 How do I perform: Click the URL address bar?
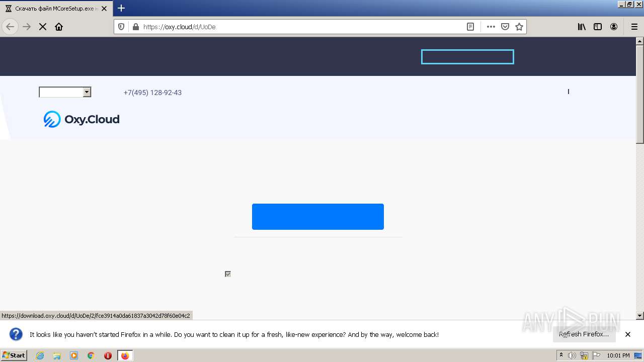302,27
